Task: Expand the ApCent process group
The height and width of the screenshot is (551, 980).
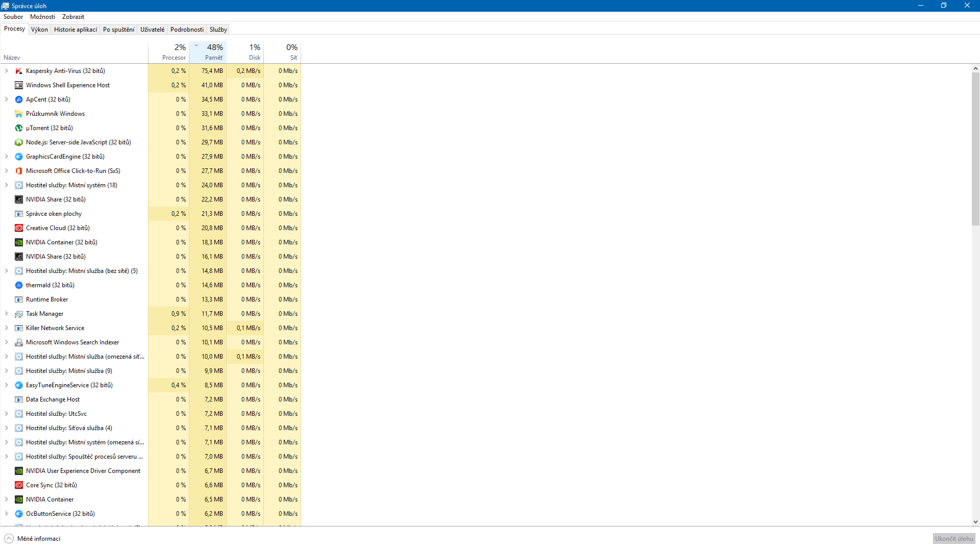Action: [x=6, y=99]
